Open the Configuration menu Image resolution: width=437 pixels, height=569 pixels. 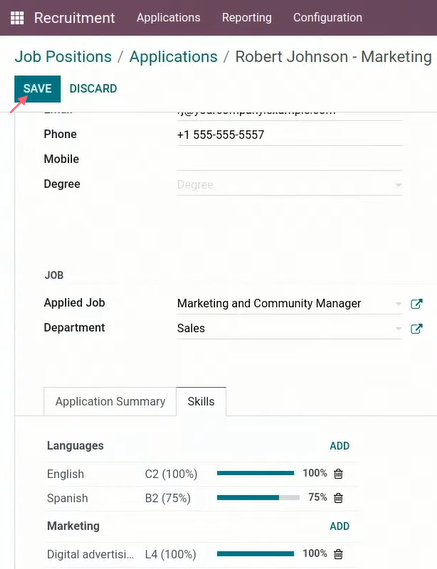pyautogui.click(x=327, y=17)
